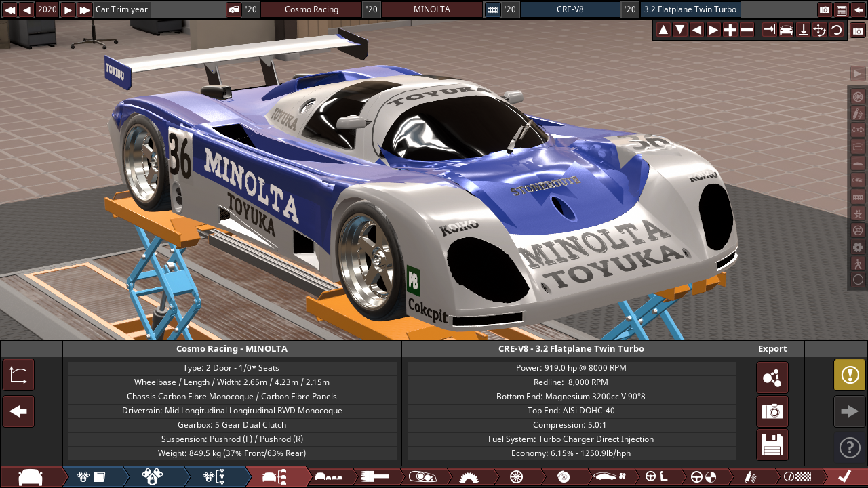
Task: Open the aerodynamics car silhouette tab
Action: click(x=610, y=476)
